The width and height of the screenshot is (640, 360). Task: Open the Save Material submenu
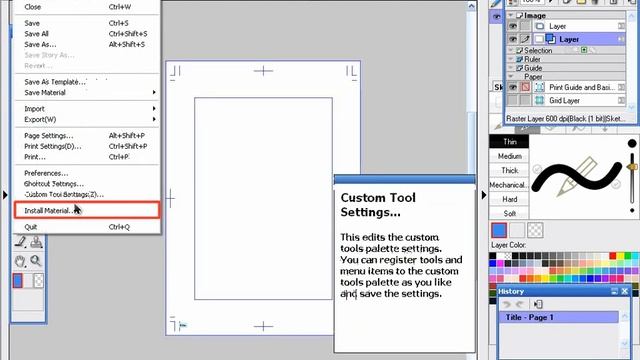(x=87, y=93)
